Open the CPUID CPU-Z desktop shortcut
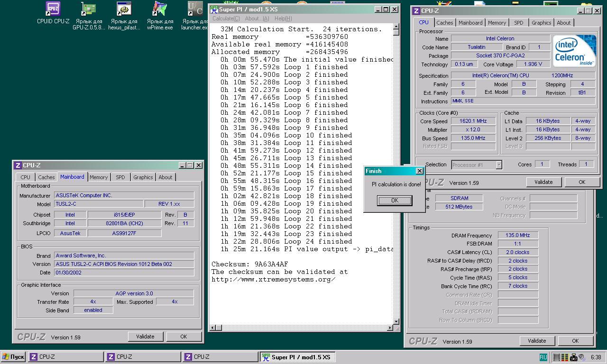This screenshot has width=607, height=364. (x=53, y=13)
